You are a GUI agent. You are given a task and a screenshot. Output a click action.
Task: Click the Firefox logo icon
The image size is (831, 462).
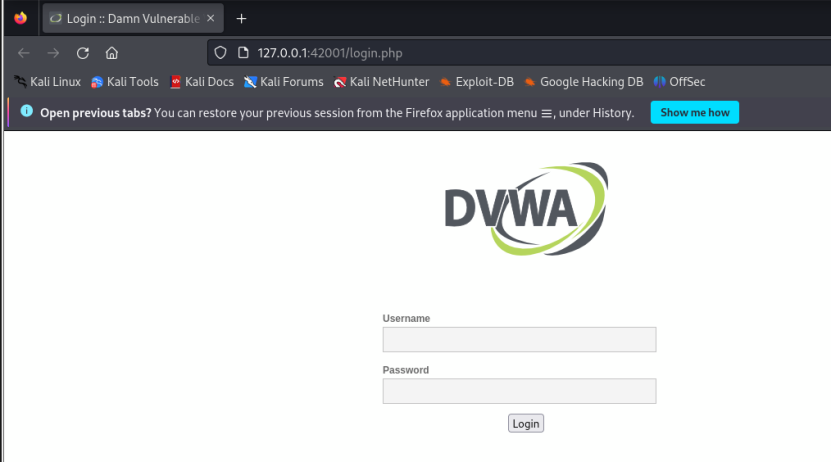(21, 18)
